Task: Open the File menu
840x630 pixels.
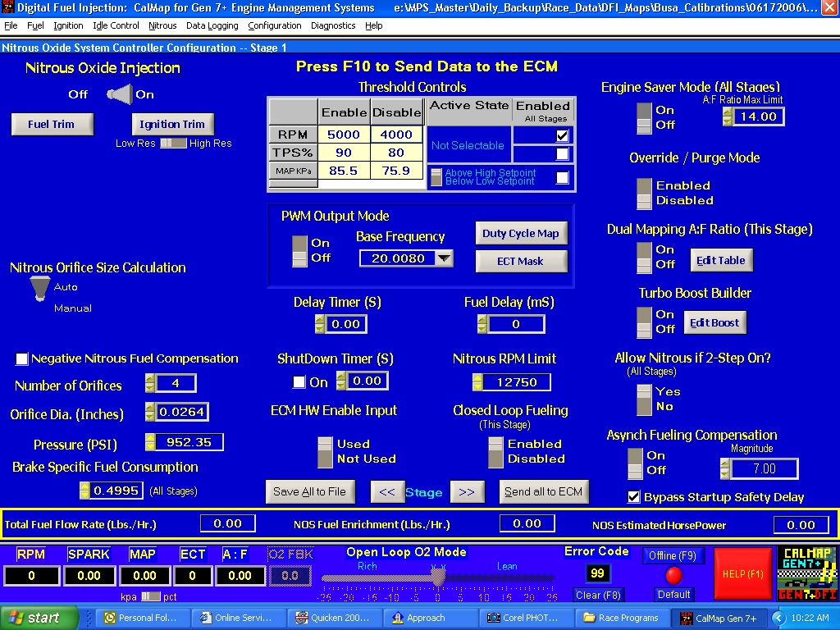Action: point(11,25)
